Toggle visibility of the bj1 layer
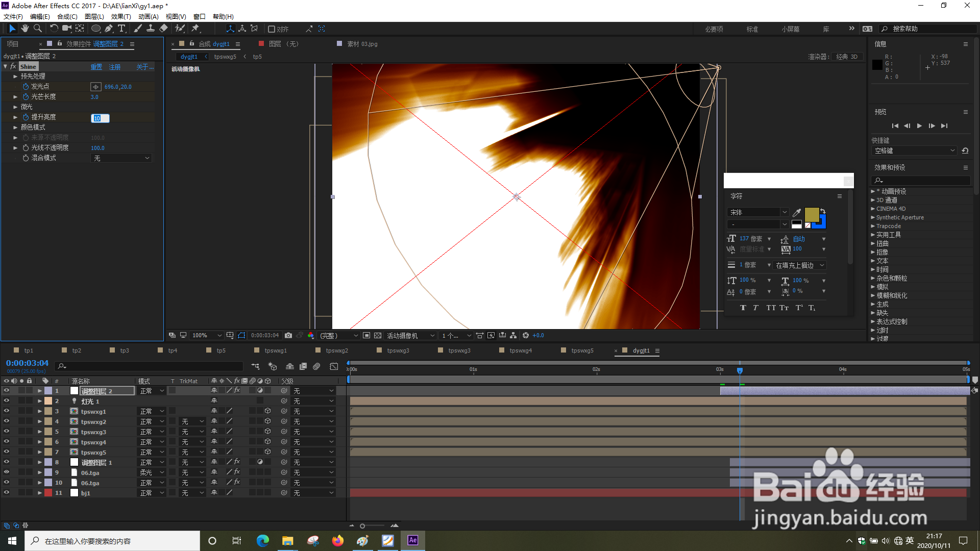The image size is (980, 551). point(6,493)
